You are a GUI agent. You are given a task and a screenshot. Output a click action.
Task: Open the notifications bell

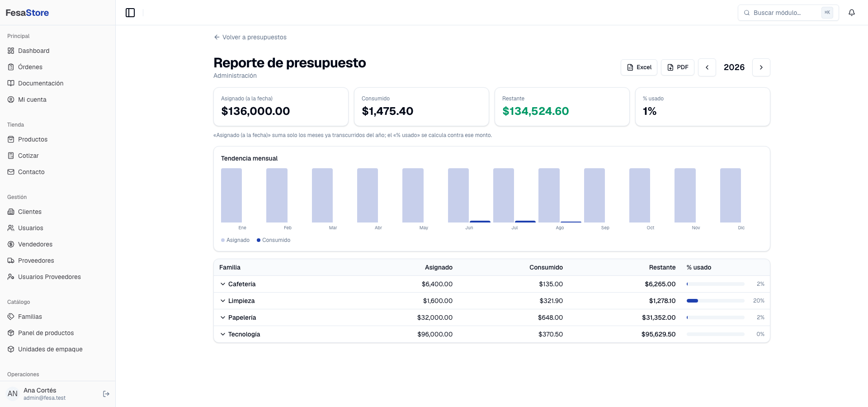pyautogui.click(x=852, y=13)
